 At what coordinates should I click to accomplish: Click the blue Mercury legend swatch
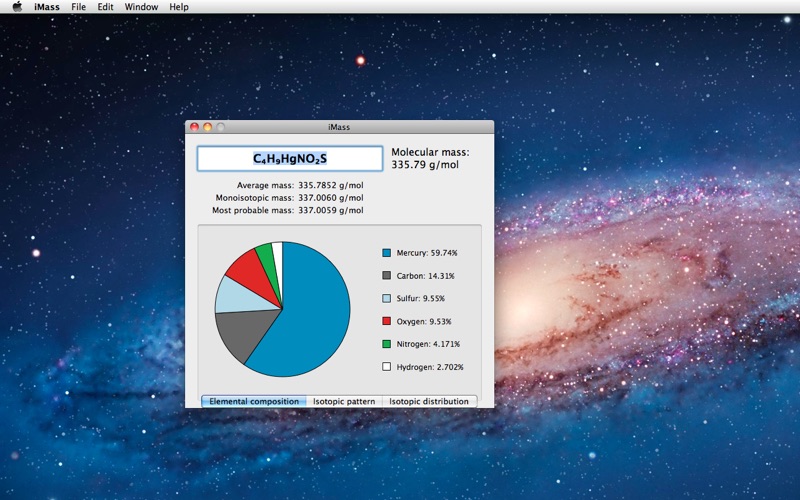[x=386, y=253]
